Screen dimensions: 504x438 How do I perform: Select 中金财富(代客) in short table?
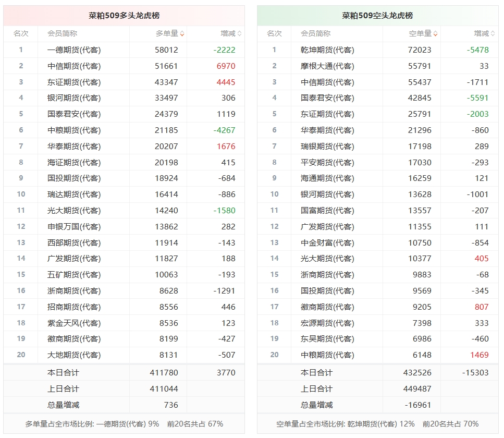[327, 242]
